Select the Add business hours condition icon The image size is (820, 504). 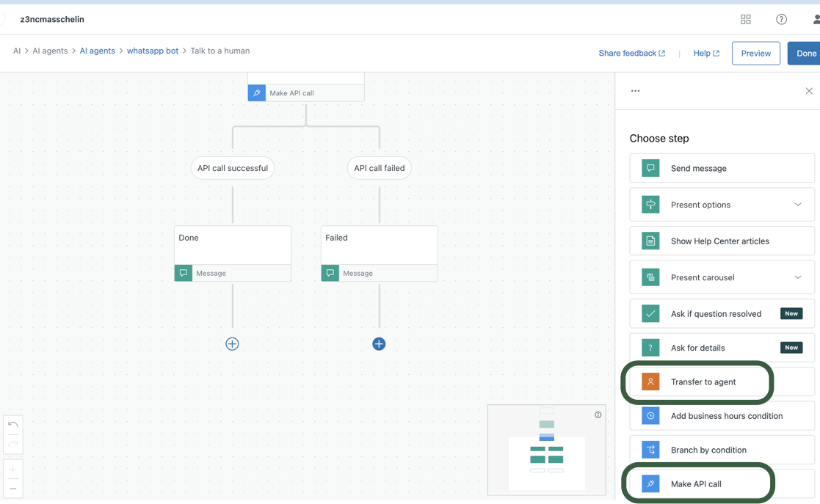coord(650,416)
